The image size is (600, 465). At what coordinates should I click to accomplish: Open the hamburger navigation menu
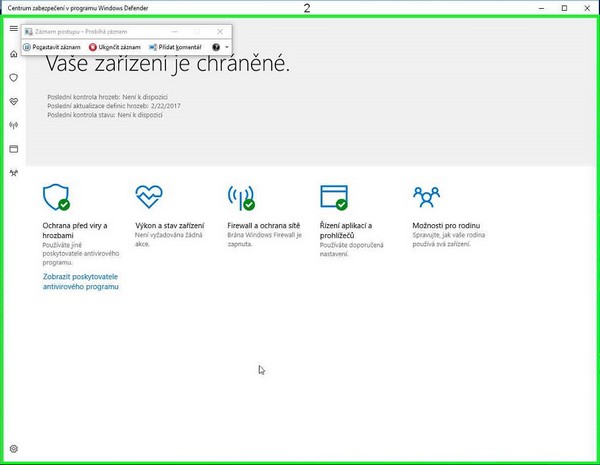point(13,28)
